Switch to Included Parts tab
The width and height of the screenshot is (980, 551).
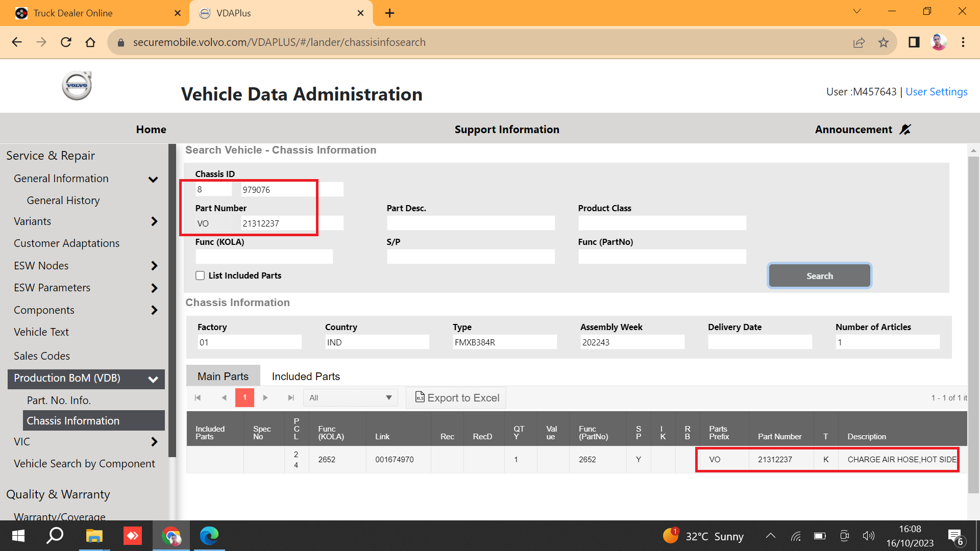pos(306,377)
